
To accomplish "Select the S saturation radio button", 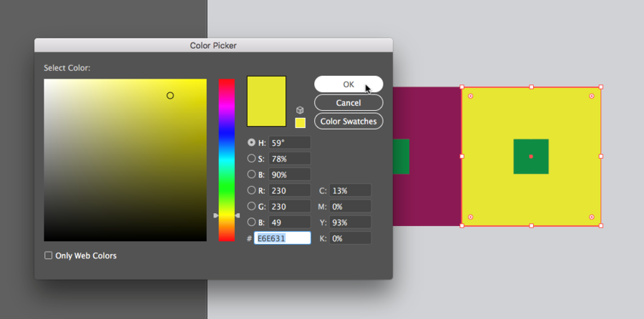I will [251, 158].
